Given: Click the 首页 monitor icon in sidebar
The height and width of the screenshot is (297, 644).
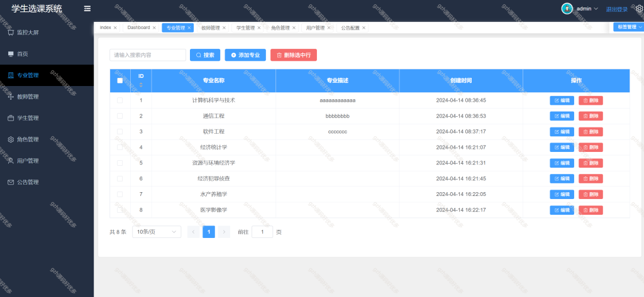Looking at the screenshot, I should [11, 54].
